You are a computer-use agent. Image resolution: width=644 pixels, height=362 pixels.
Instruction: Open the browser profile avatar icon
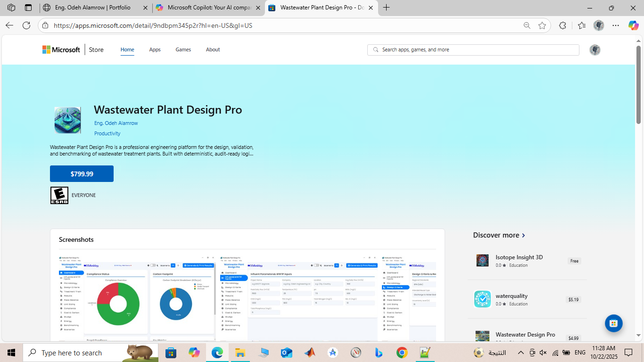(x=599, y=25)
